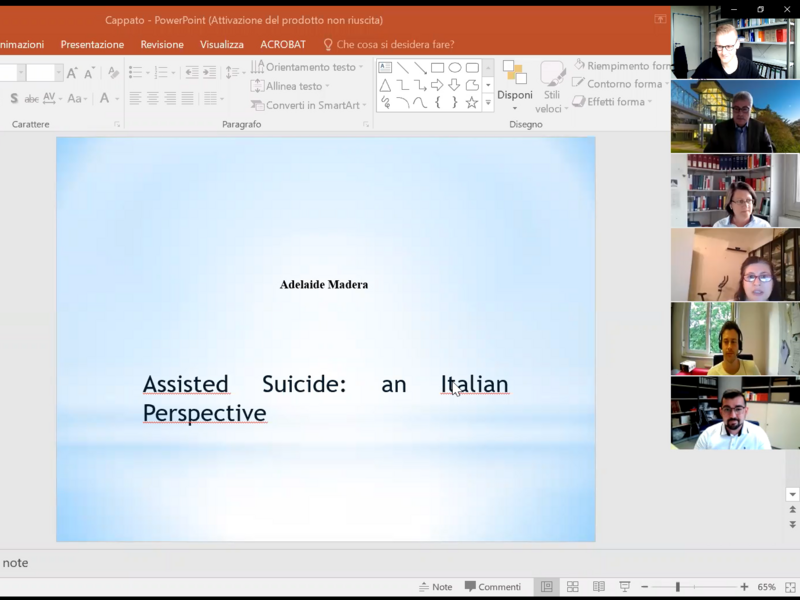Switch to slide sorter view
Image resolution: width=800 pixels, height=600 pixels.
coord(573,587)
